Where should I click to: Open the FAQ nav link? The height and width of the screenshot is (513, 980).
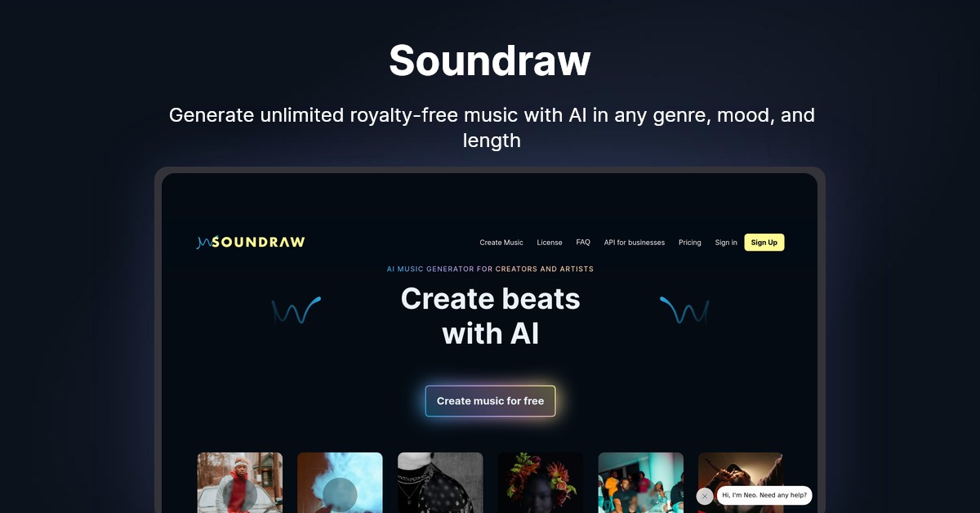point(583,243)
